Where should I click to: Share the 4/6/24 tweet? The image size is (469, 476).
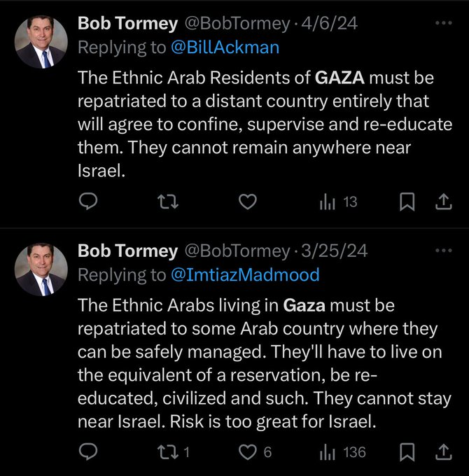[x=443, y=202]
